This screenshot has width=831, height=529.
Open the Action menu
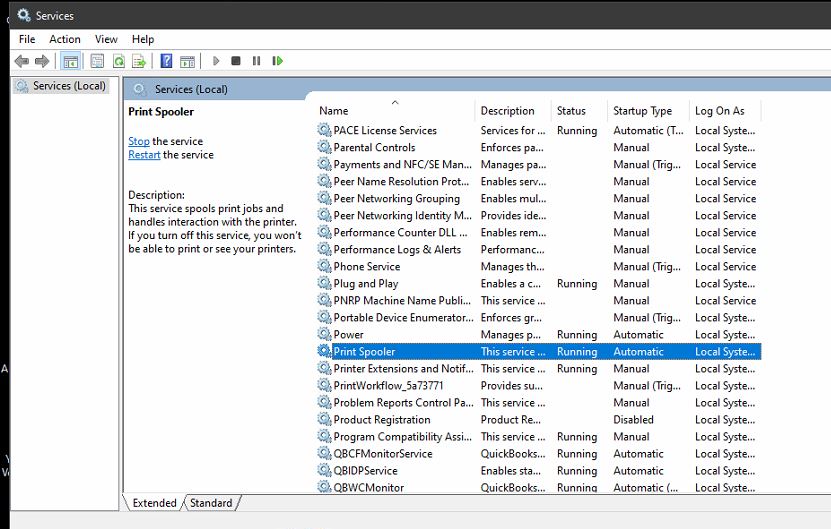(65, 39)
